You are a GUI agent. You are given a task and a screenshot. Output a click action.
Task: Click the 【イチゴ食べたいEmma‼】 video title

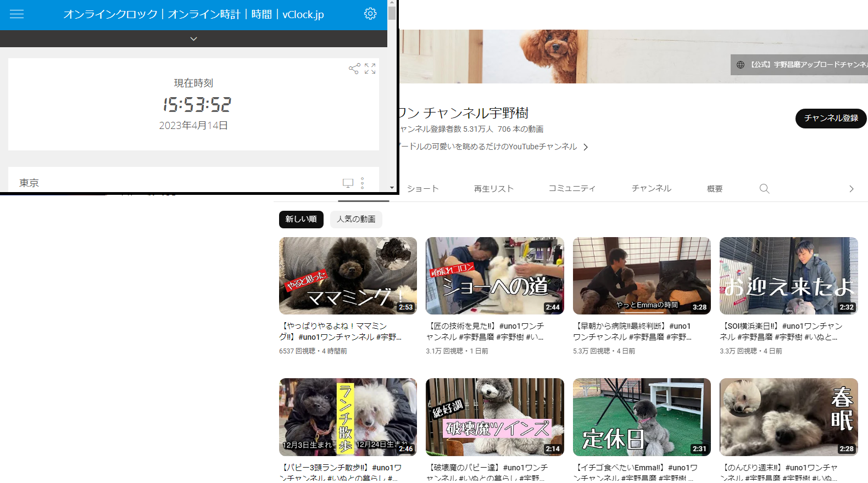point(636,473)
